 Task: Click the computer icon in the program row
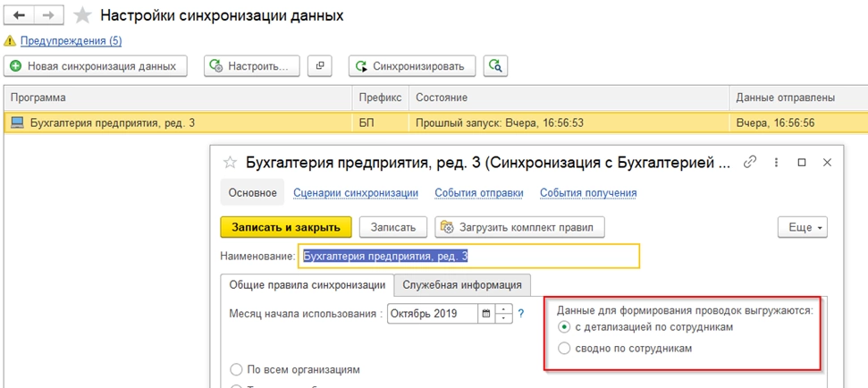pyautogui.click(x=18, y=122)
